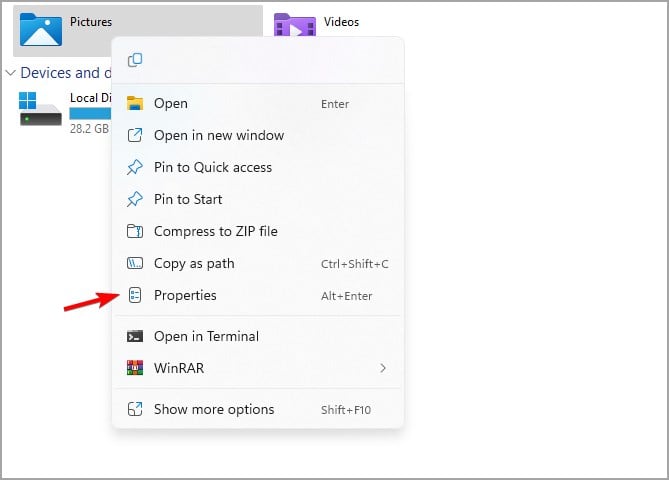669x480 pixels.
Task: Click the Open in Terminal icon
Action: click(135, 336)
